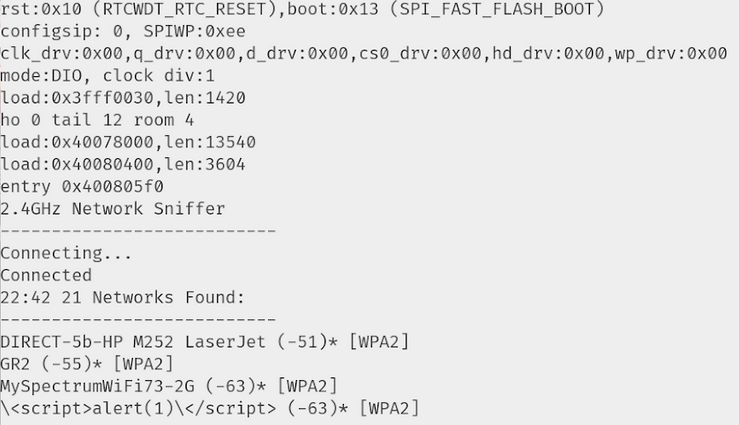Click the DIRECT-5b-HP M252 LaserJet network entry
739x425 pixels.
pos(204,342)
